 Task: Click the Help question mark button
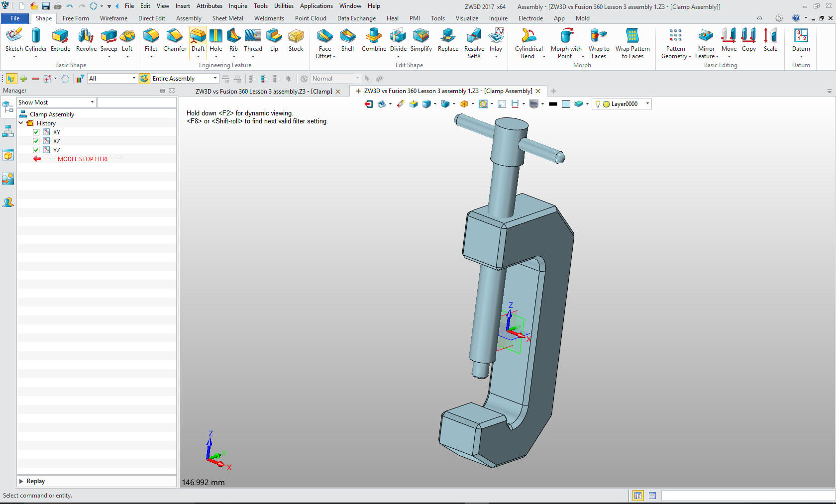[x=796, y=18]
